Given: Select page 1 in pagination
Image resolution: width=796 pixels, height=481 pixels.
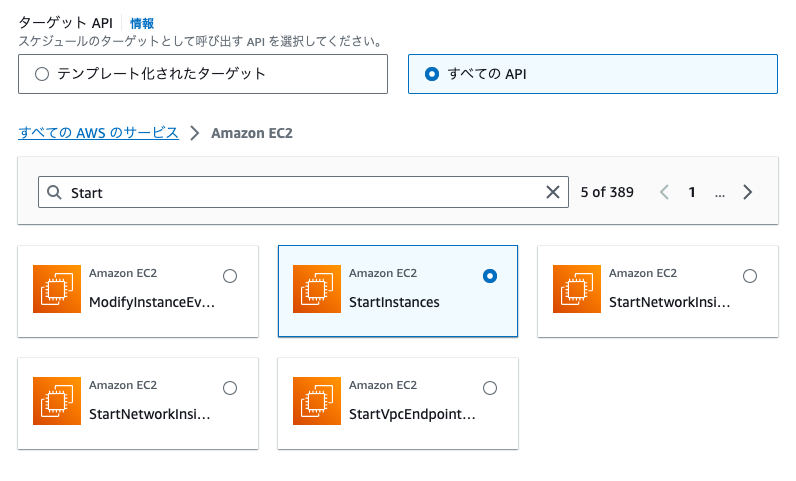Looking at the screenshot, I should [691, 192].
